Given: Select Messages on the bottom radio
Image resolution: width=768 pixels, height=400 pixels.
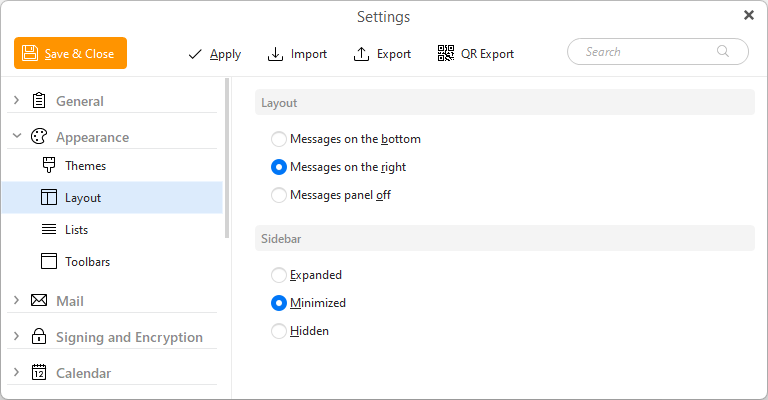Looking at the screenshot, I should [x=279, y=139].
